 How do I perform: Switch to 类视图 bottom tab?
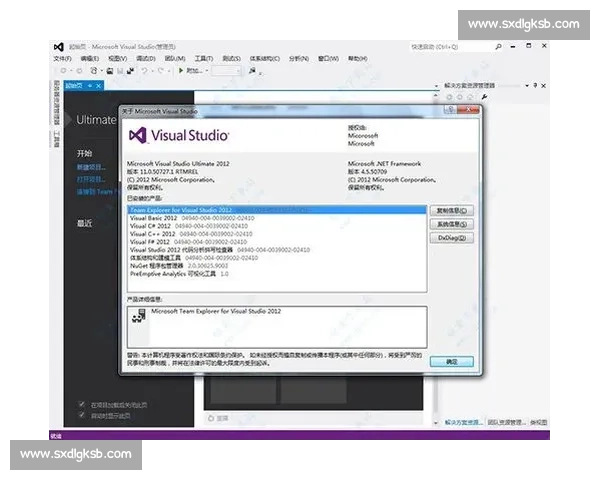point(538,422)
